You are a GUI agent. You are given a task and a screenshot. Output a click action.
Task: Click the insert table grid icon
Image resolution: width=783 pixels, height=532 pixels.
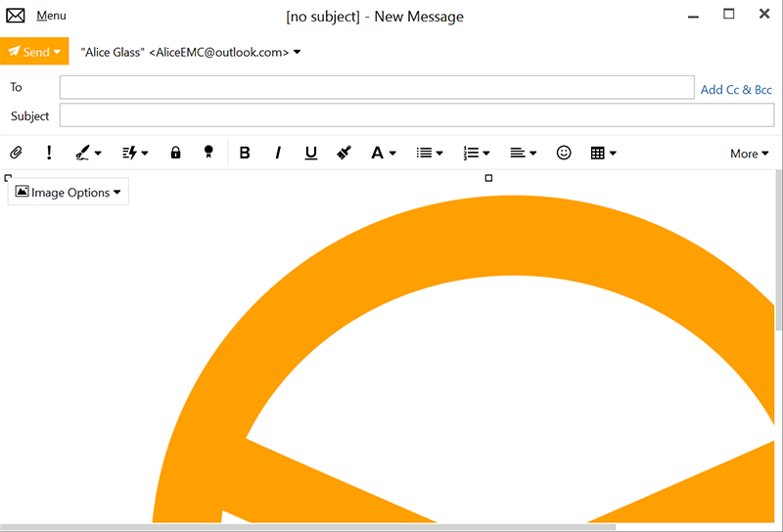click(597, 153)
